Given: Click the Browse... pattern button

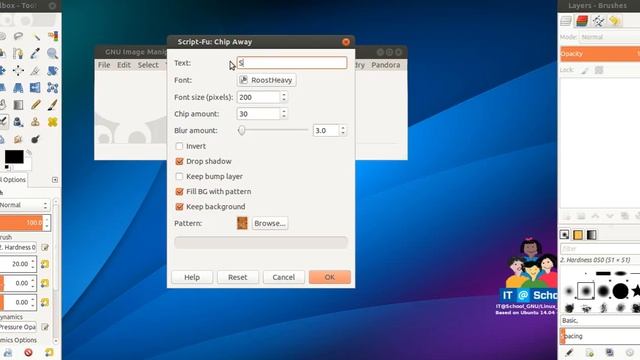Looking at the screenshot, I should 270,223.
